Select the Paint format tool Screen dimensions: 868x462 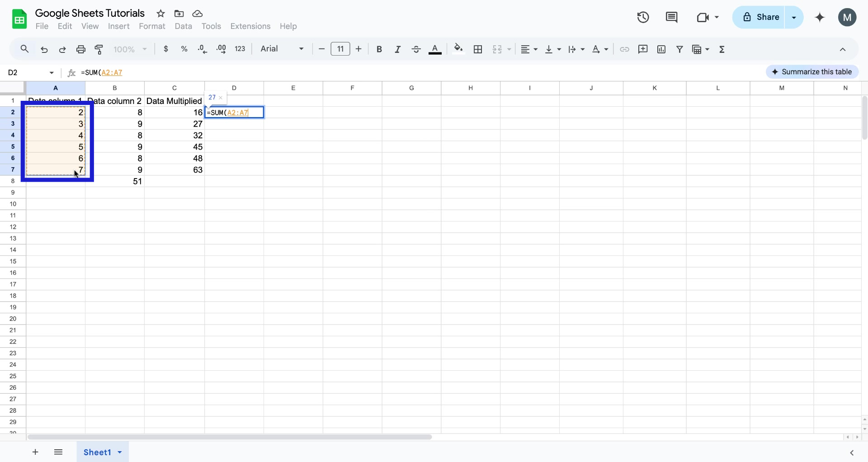(x=99, y=49)
